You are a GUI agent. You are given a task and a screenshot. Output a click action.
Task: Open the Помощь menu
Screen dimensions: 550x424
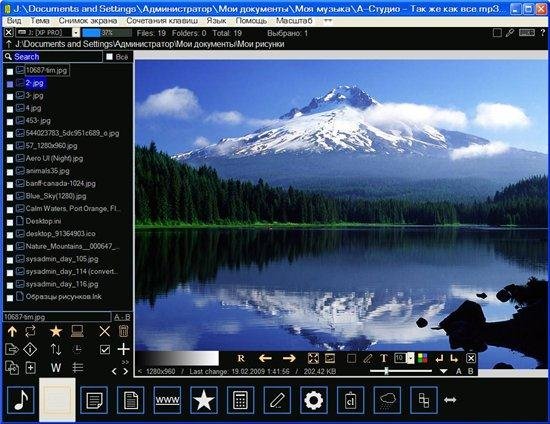pyautogui.click(x=251, y=21)
